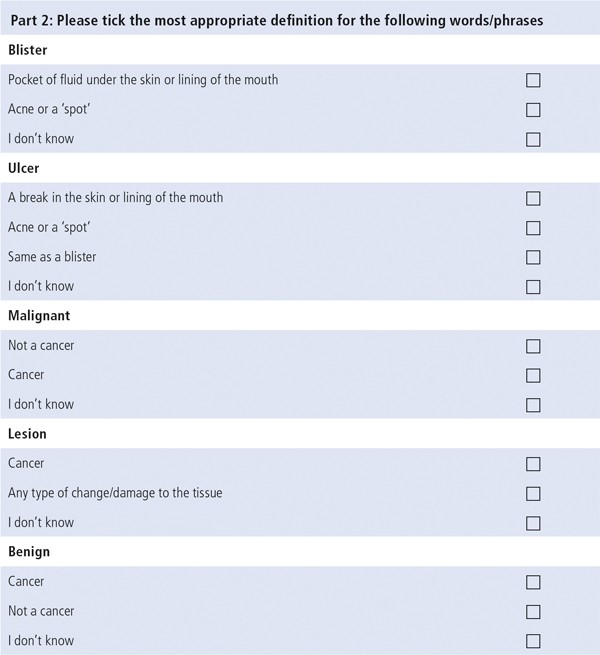The image size is (600, 655).
Task: Check 'I don't know' under Blister
Action: (533, 140)
